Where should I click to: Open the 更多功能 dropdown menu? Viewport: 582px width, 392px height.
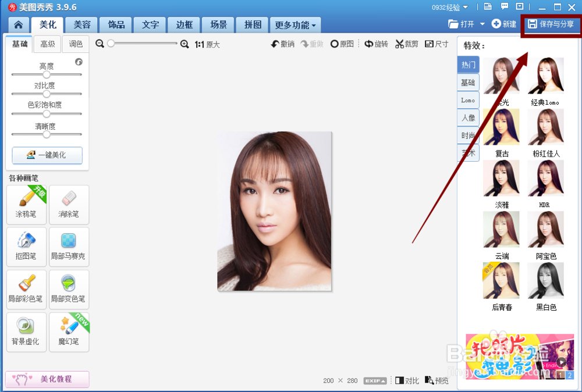tap(294, 25)
